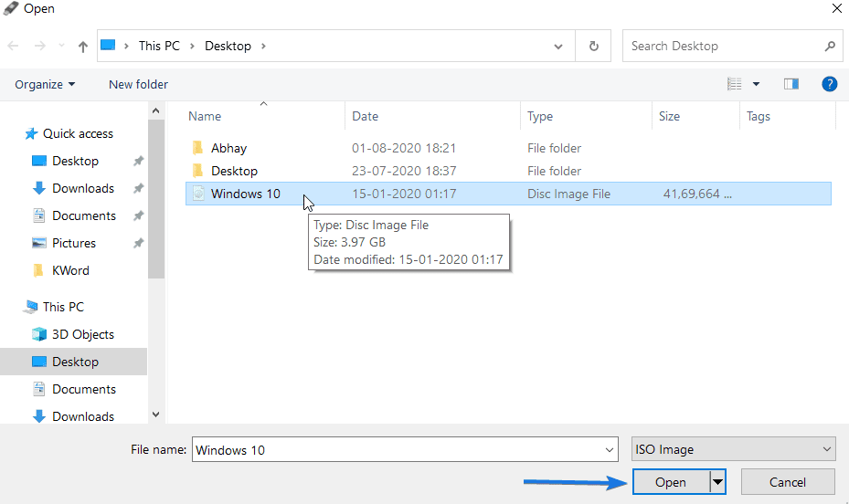Open Help with the question mark icon
The image size is (849, 504).
click(829, 84)
